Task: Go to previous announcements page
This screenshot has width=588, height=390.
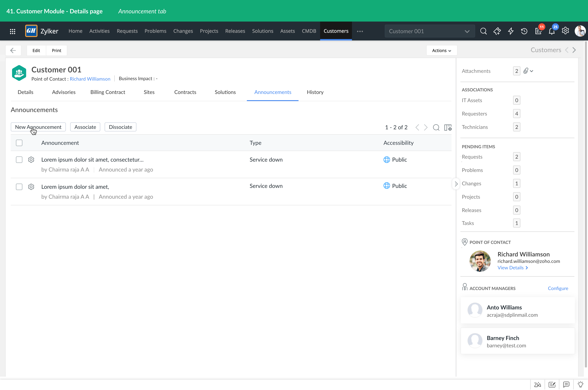Action: 417,127
